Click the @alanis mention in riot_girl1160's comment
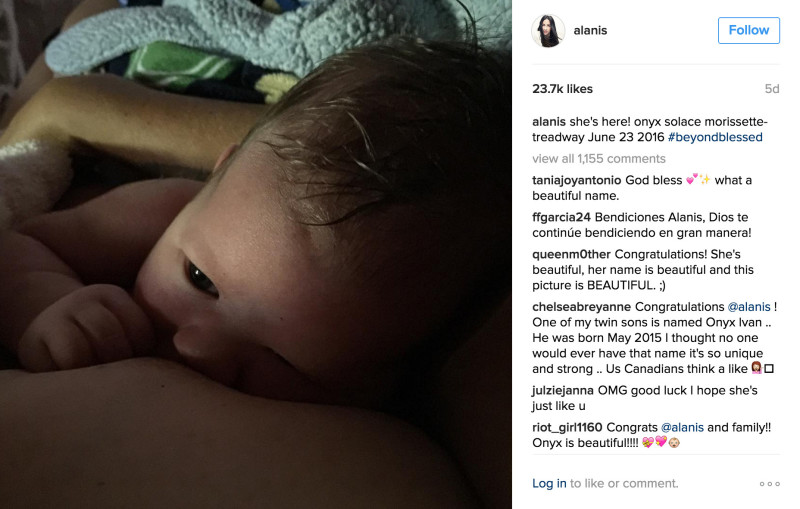The width and height of the screenshot is (800, 509). pos(682,427)
